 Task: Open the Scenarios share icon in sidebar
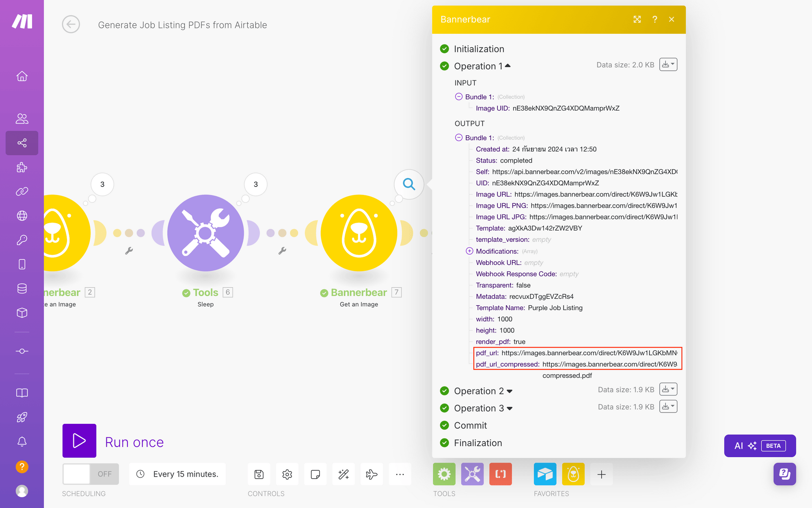(x=22, y=143)
